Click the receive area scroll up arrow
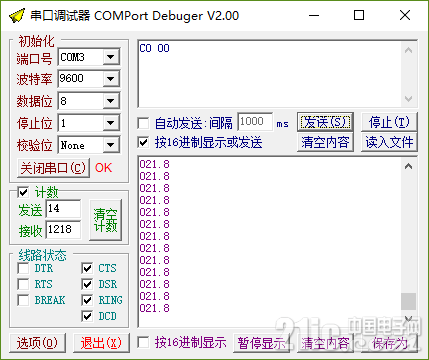The width and height of the screenshot is (429, 360). [409, 166]
